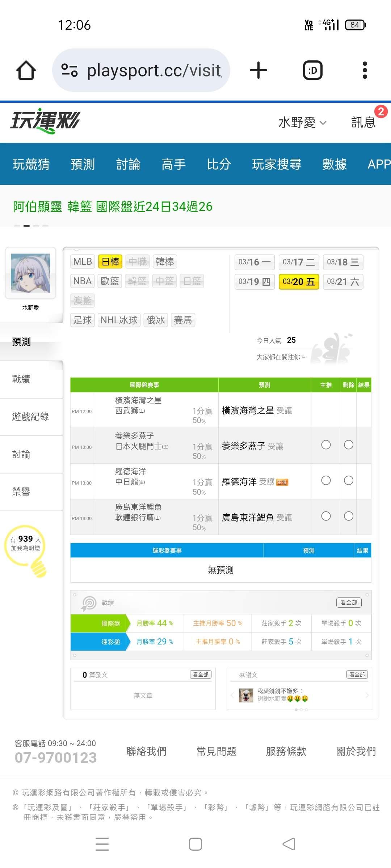Screen dimensions: 391x868
Task: Select 刪除 radio for 養樂多燕子 row
Action: 349,444
